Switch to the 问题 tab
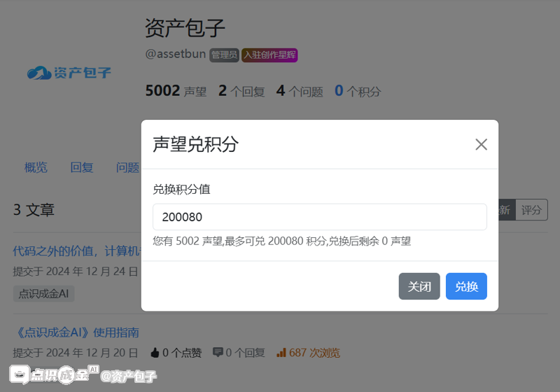The height and width of the screenshot is (392, 560). [127, 167]
